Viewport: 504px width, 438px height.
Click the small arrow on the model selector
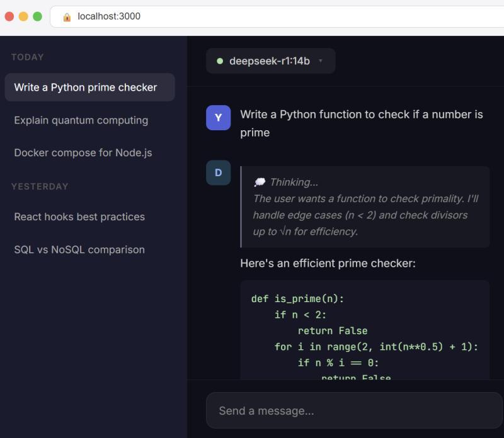tap(321, 61)
